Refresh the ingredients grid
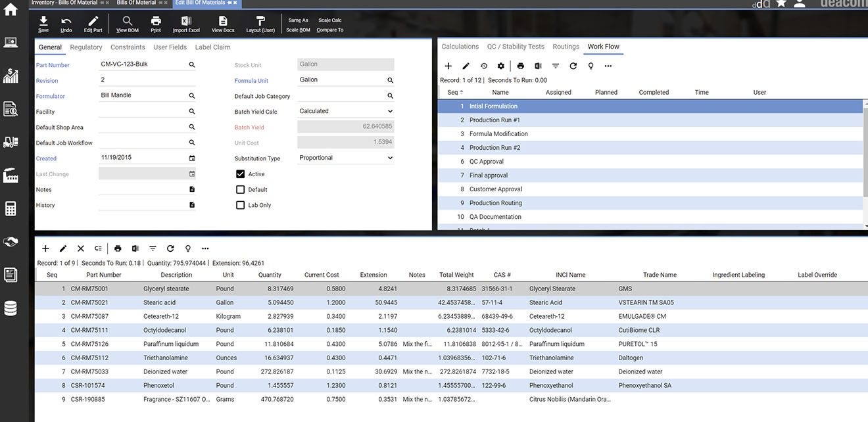Screen dimensions: 868x422 pos(170,248)
